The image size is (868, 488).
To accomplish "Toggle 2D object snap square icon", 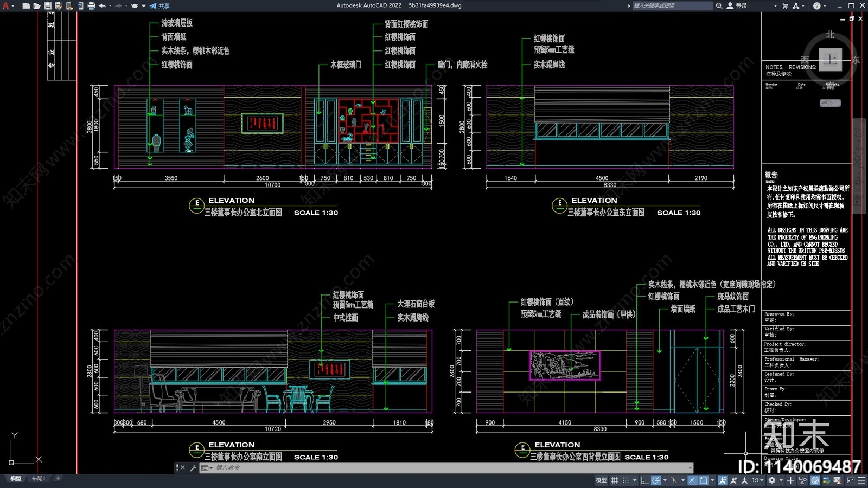I will click(704, 480).
